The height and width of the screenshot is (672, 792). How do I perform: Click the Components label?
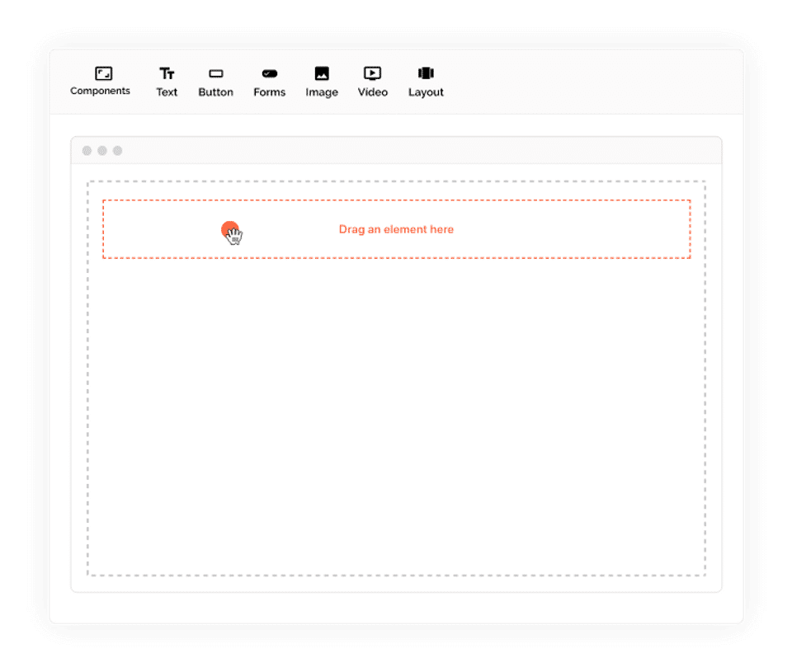[100, 91]
